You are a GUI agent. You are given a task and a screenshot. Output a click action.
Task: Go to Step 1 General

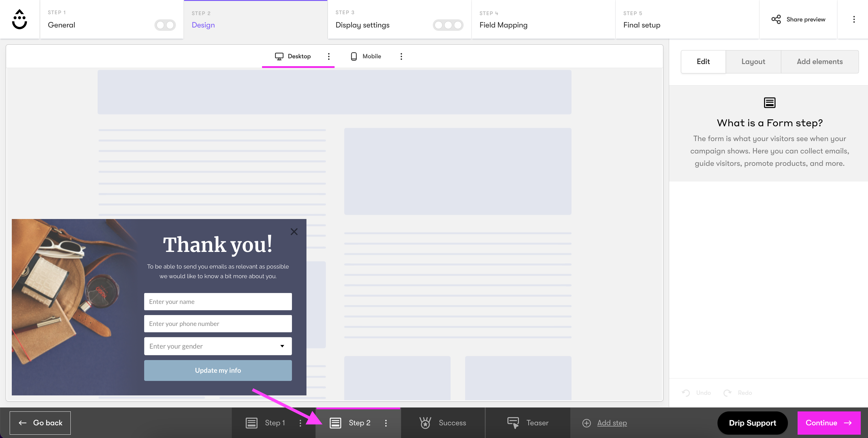click(112, 19)
